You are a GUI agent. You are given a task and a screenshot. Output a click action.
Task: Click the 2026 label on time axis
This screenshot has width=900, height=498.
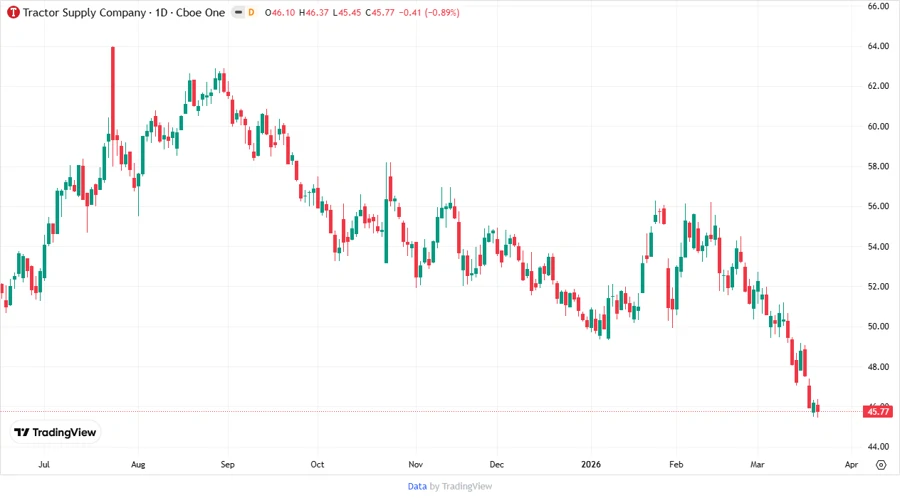(x=591, y=464)
